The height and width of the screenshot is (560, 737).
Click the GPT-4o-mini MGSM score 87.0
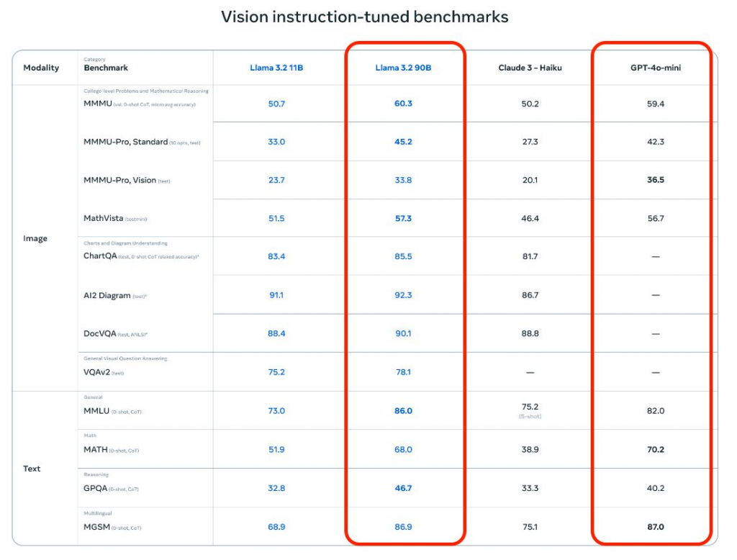click(656, 527)
